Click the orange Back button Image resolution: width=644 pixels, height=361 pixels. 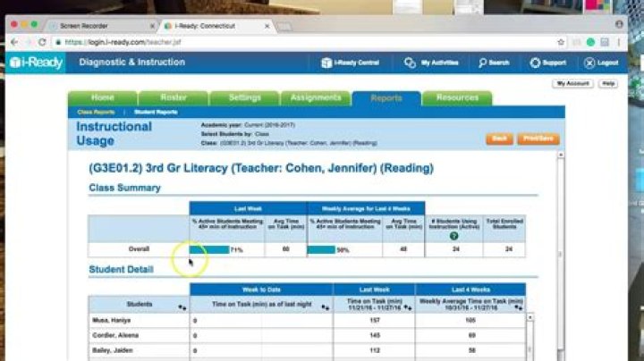[499, 139]
